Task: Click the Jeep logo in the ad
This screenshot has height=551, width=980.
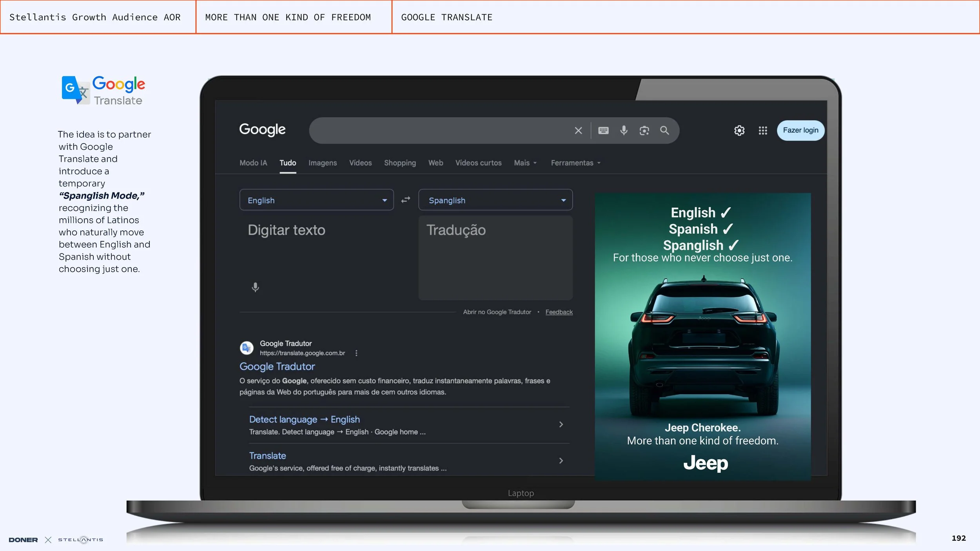Action: [x=706, y=463]
